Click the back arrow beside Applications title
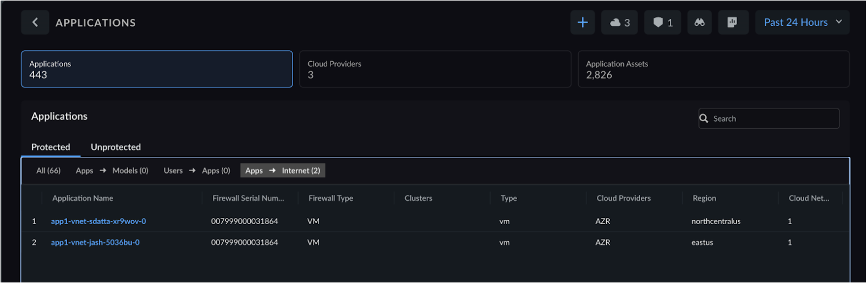This screenshot has height=283, width=868. coord(35,23)
